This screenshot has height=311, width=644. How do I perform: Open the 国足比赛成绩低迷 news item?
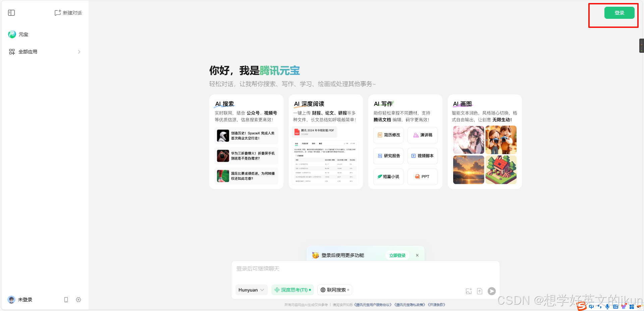point(246,176)
